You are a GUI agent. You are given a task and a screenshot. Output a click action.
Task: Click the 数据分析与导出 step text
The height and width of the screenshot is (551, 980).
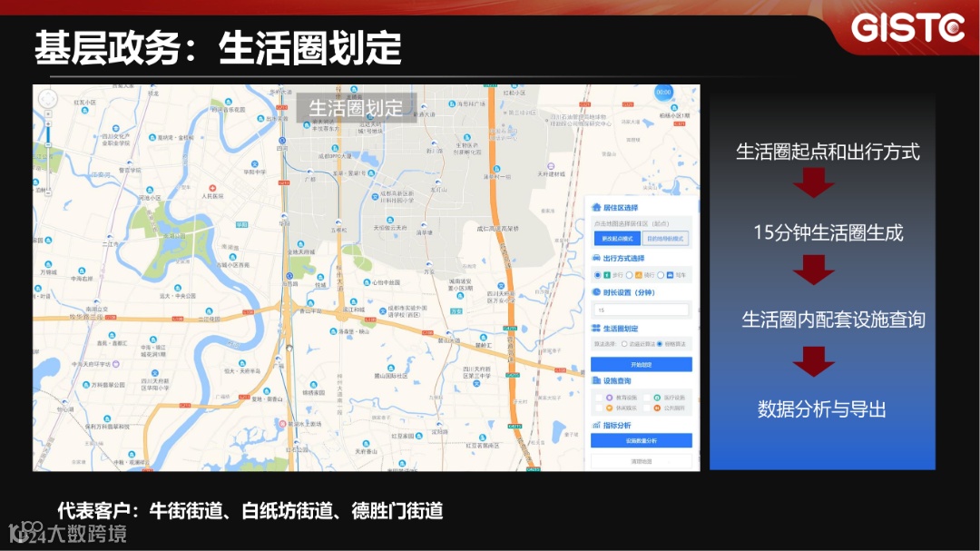[822, 409]
